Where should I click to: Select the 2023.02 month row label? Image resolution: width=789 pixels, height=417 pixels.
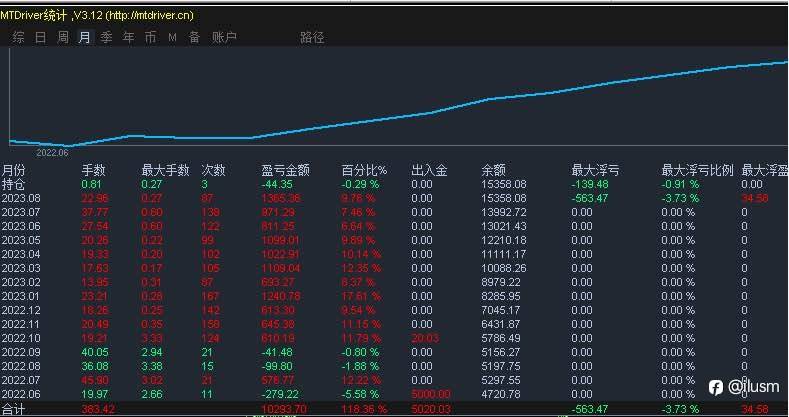click(21, 282)
